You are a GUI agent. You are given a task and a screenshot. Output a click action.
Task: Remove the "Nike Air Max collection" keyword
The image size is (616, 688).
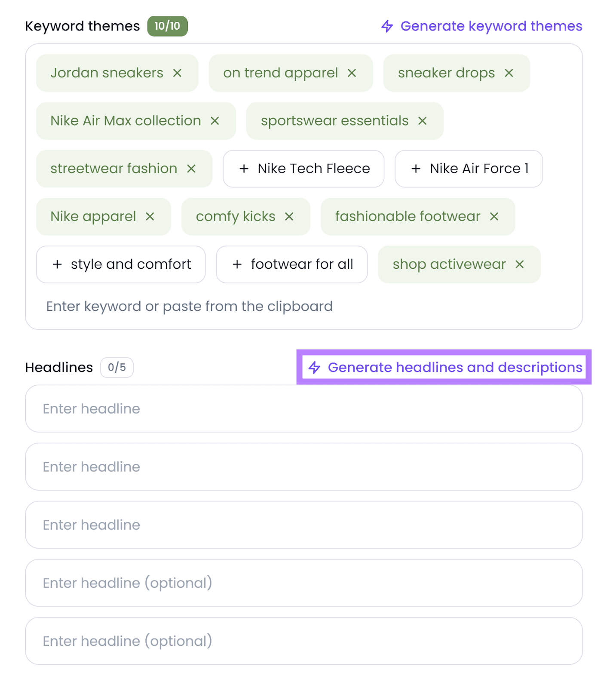pyautogui.click(x=216, y=121)
